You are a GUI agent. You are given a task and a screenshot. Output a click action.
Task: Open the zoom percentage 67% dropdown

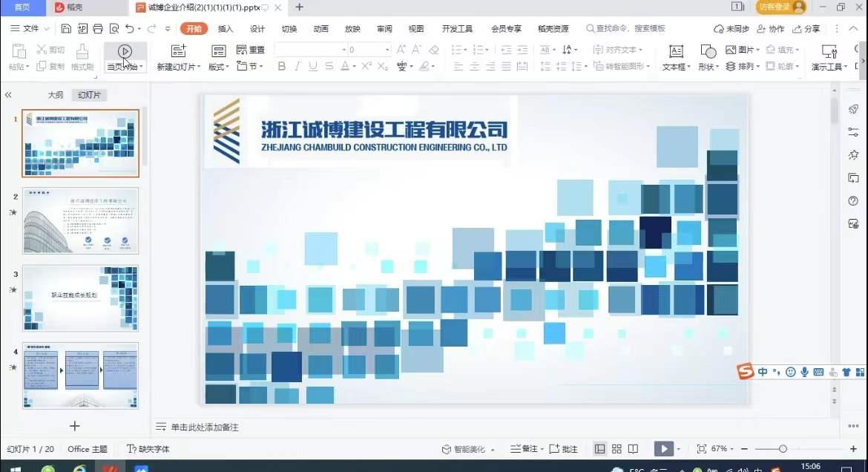pos(731,449)
